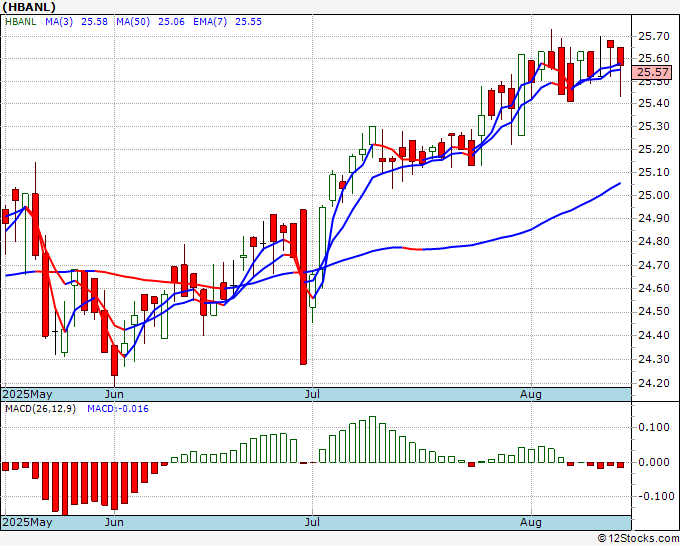The image size is (680, 546).
Task: Click the 24.50 price axis label
Action: pyautogui.click(x=654, y=312)
